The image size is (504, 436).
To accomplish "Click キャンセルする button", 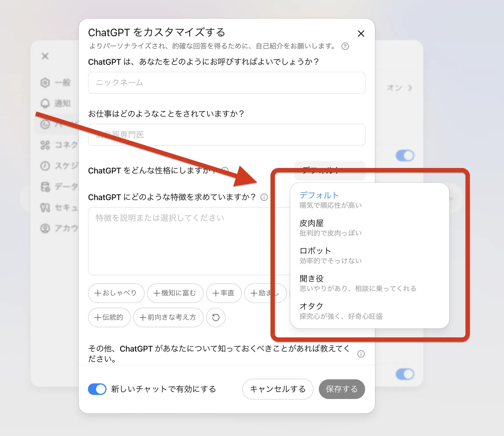I will coord(278,389).
